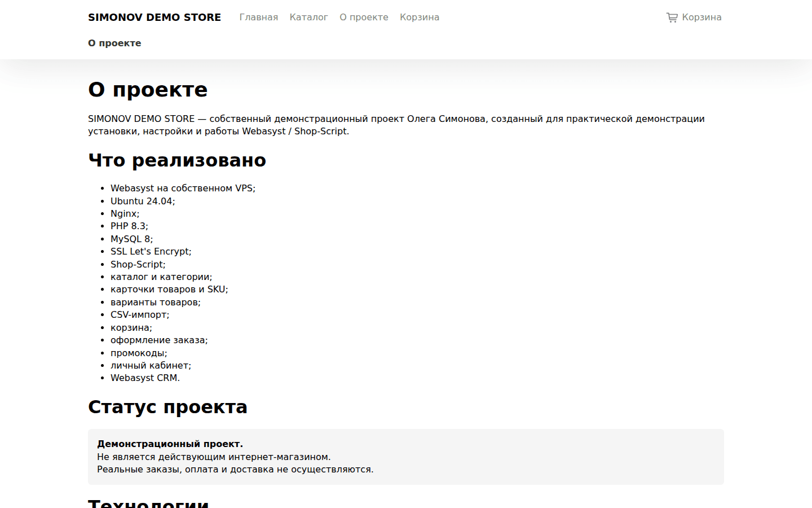Screen dimensions: 812x508
Task: Select the 'Ubuntu 24.04;' list item
Action: (x=143, y=201)
